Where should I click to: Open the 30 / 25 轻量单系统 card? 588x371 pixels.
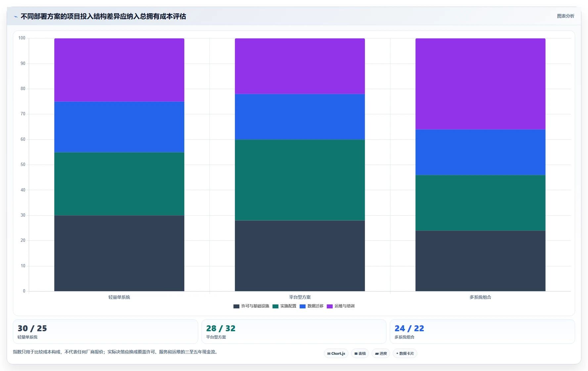coord(106,332)
